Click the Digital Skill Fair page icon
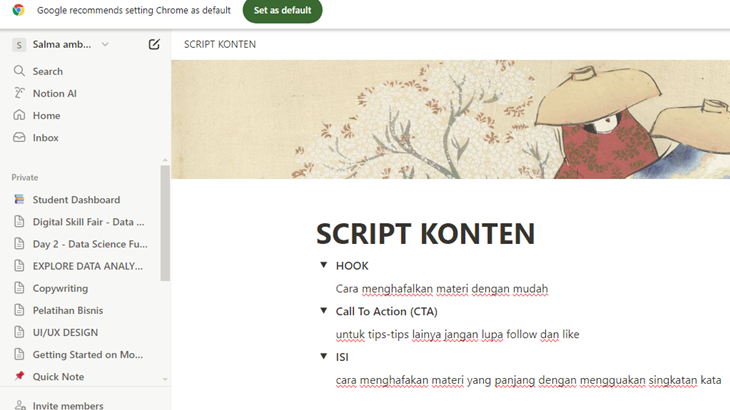Image resolution: width=730 pixels, height=410 pixels. pos(19,222)
